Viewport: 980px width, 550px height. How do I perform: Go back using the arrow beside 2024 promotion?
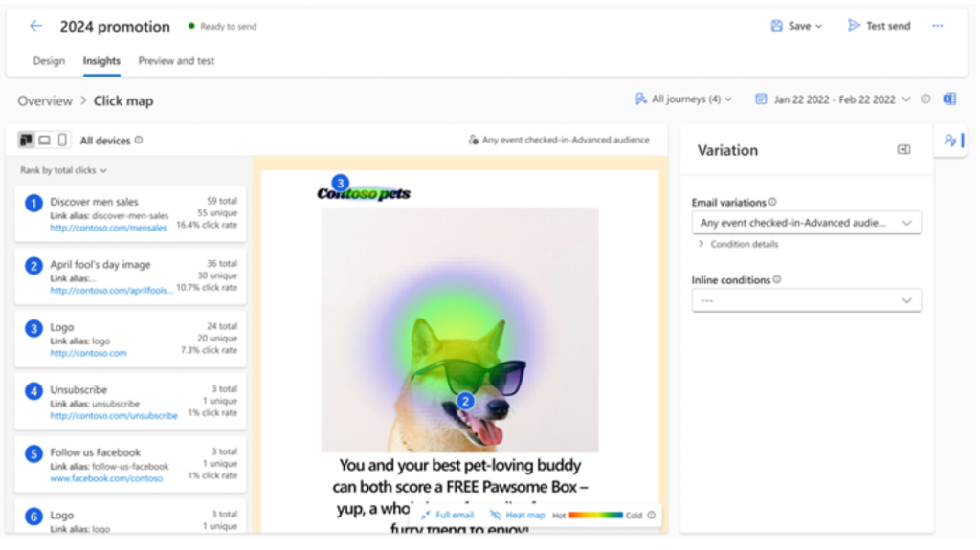[35, 26]
